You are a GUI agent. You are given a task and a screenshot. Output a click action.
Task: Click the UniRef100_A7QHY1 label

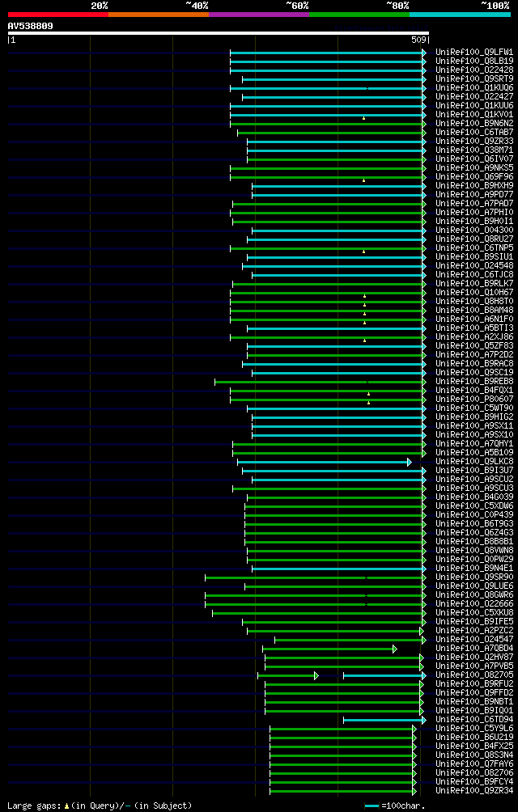coord(474,443)
